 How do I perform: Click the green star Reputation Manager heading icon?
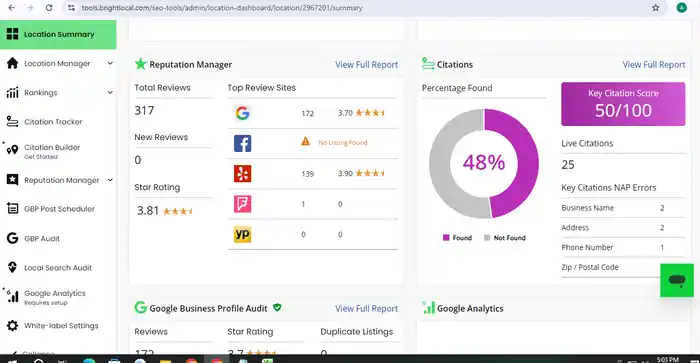(141, 64)
